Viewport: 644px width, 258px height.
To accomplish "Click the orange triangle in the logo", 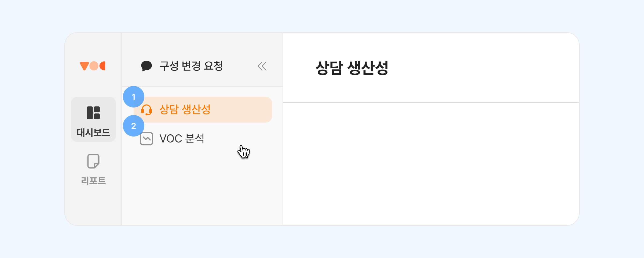I will pos(84,66).
